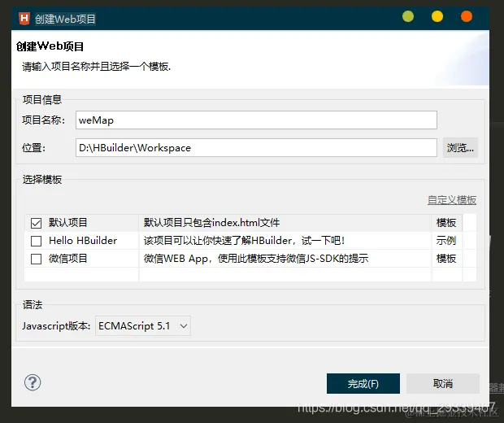This screenshot has height=423, width=504.
Task: Click the 示例 type cell of Hello HBuilder
Action: click(445, 241)
